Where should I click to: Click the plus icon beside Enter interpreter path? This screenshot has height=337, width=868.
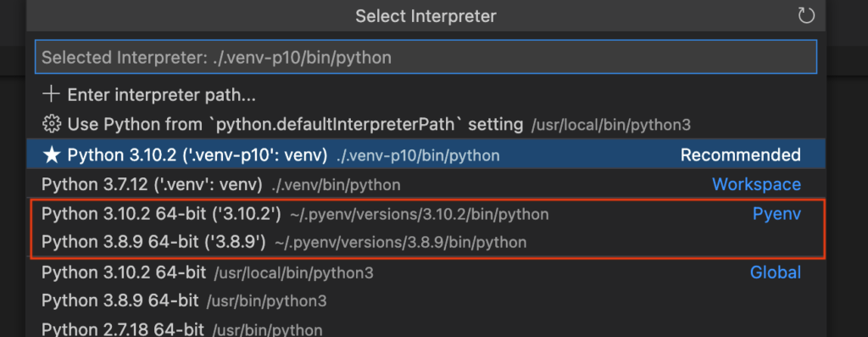(x=51, y=95)
